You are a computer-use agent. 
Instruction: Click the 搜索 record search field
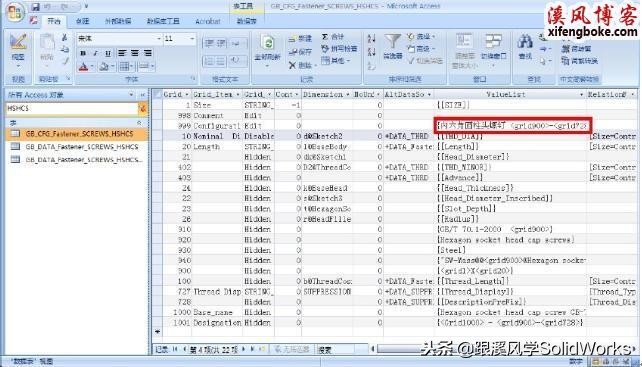coord(337,349)
